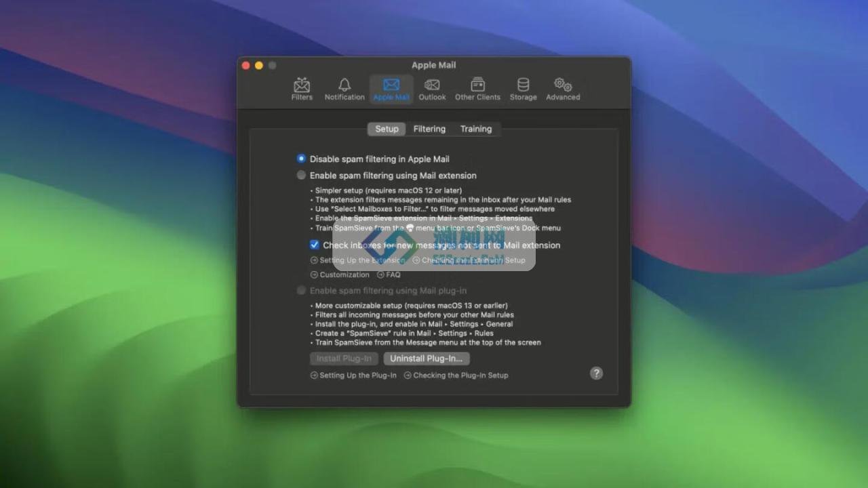The height and width of the screenshot is (488, 868).
Task: Click 'More customizable setup (requires macOS 13 or earlier)' text
Action: coord(411,306)
